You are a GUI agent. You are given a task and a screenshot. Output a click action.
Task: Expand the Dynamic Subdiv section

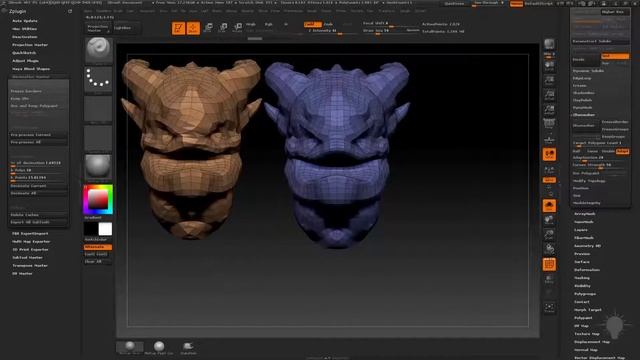point(588,71)
